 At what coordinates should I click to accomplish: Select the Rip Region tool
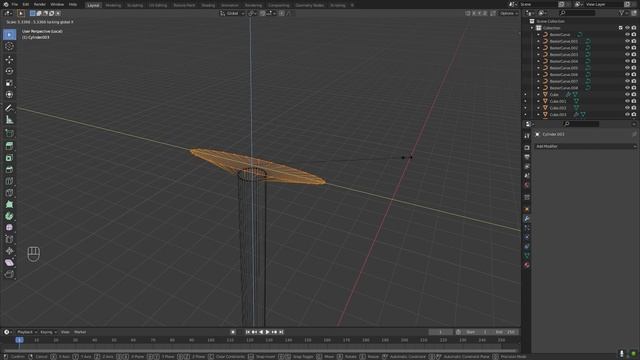click(9, 274)
